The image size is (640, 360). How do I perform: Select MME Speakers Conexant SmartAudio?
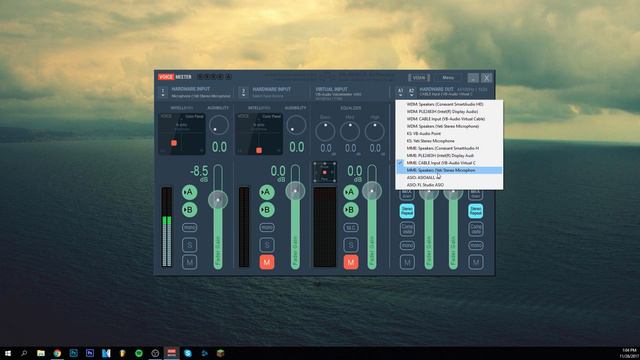tap(449, 148)
